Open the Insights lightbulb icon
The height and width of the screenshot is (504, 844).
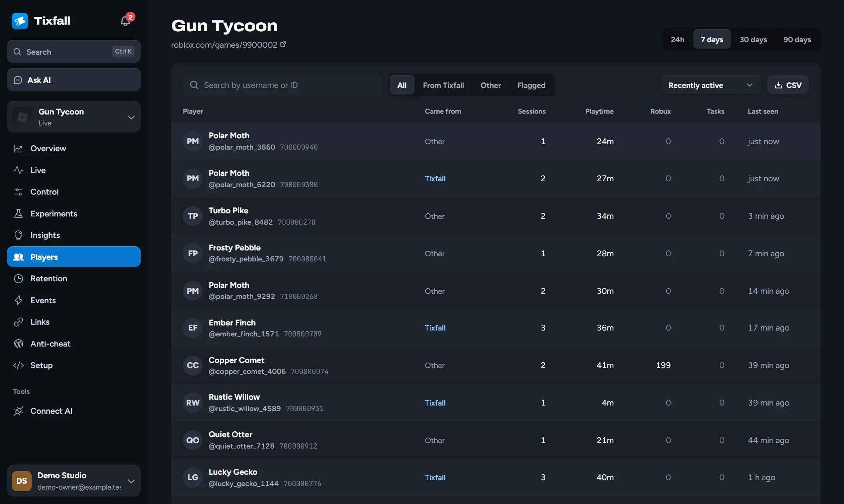(x=18, y=235)
